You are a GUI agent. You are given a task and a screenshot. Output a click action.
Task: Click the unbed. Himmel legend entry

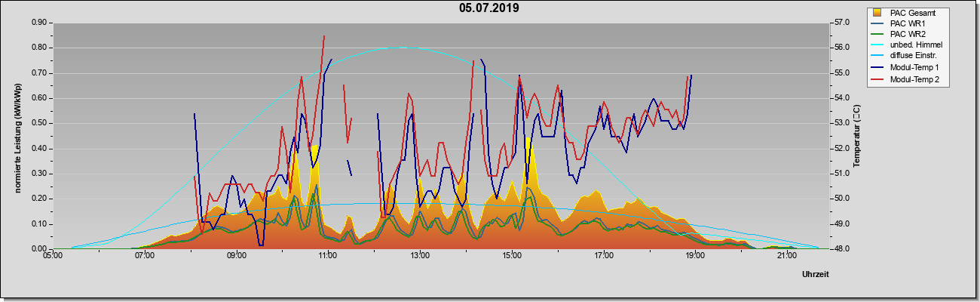[913, 45]
